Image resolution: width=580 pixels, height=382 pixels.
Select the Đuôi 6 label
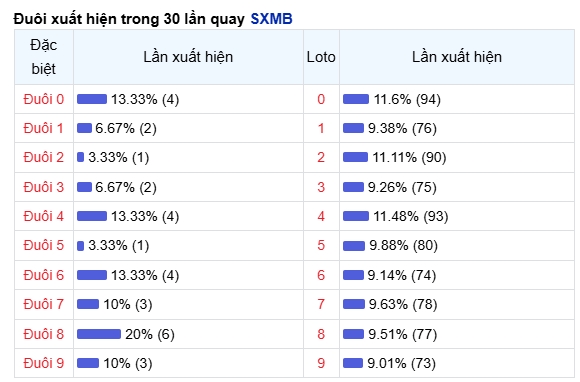44,275
